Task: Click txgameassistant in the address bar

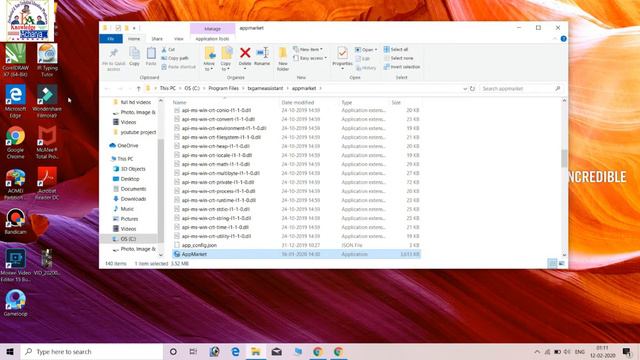Action: pyautogui.click(x=265, y=89)
